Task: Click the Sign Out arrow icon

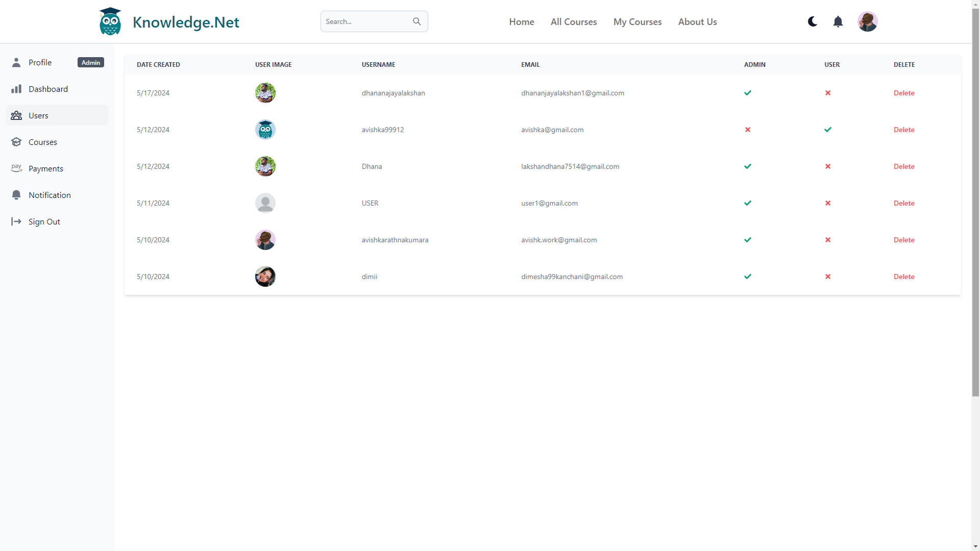Action: [17, 221]
